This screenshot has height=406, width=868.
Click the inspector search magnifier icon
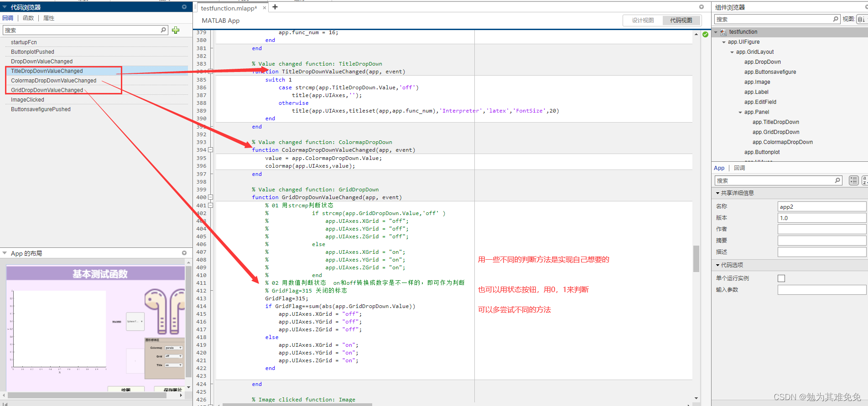[x=837, y=180]
